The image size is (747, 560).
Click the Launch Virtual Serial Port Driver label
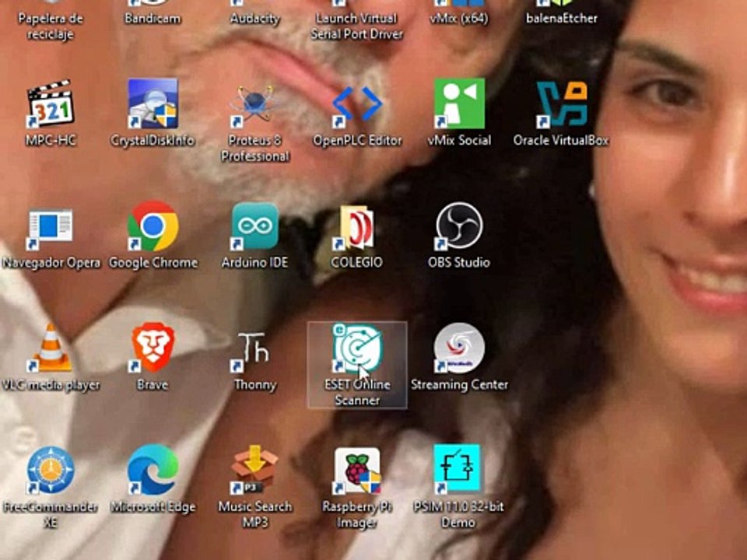357,26
